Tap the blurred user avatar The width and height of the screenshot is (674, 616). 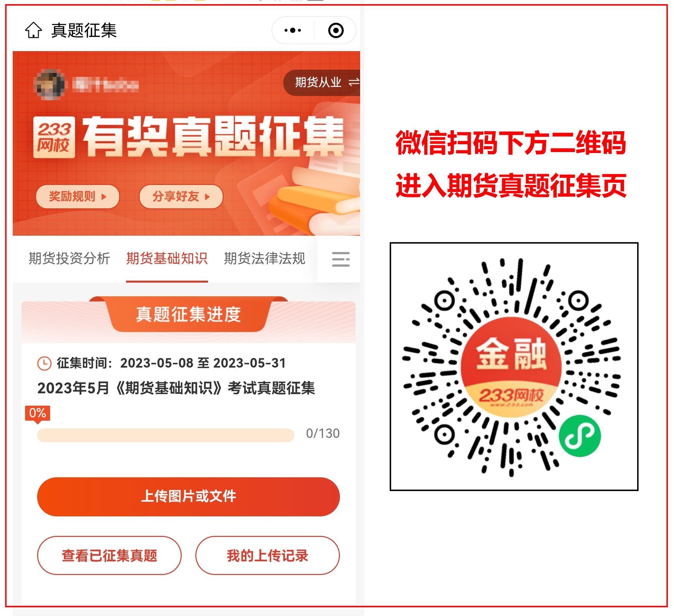click(49, 84)
